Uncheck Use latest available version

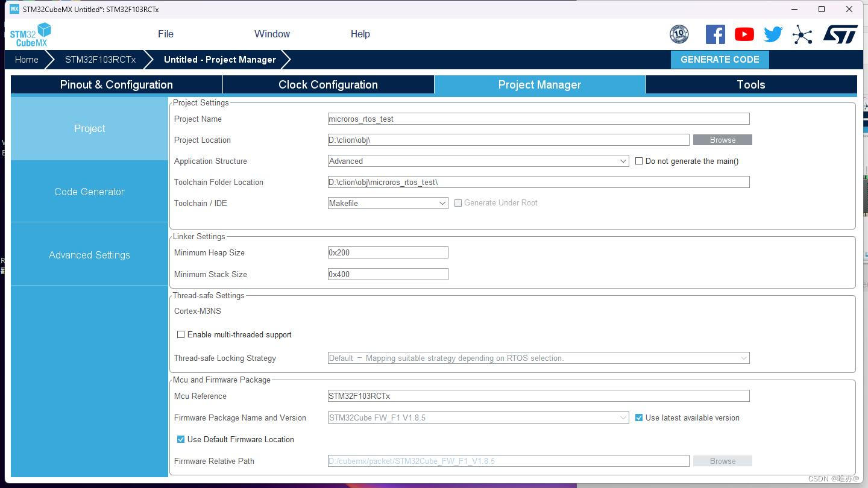pos(639,418)
